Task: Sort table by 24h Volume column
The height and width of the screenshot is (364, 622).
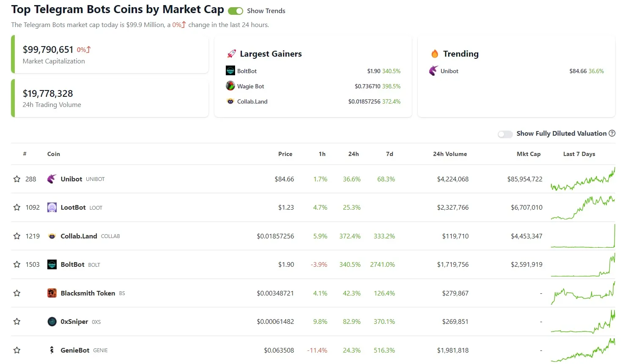Action: pyautogui.click(x=450, y=154)
